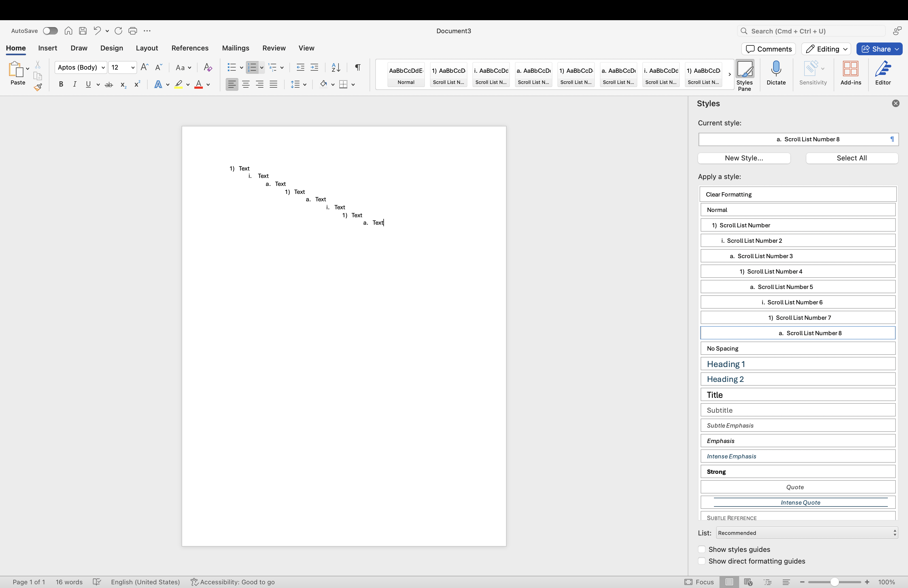
Task: Open the font size dropdown
Action: click(x=133, y=67)
